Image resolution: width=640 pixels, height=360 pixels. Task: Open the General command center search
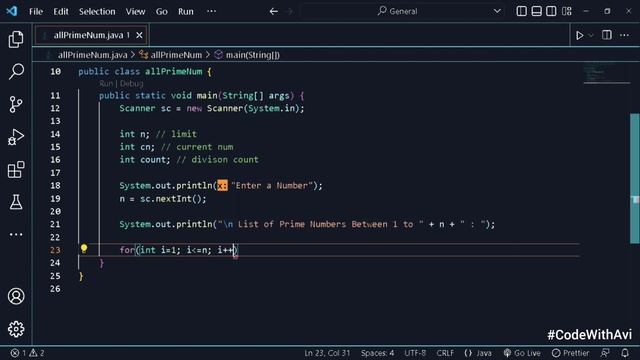(x=402, y=11)
